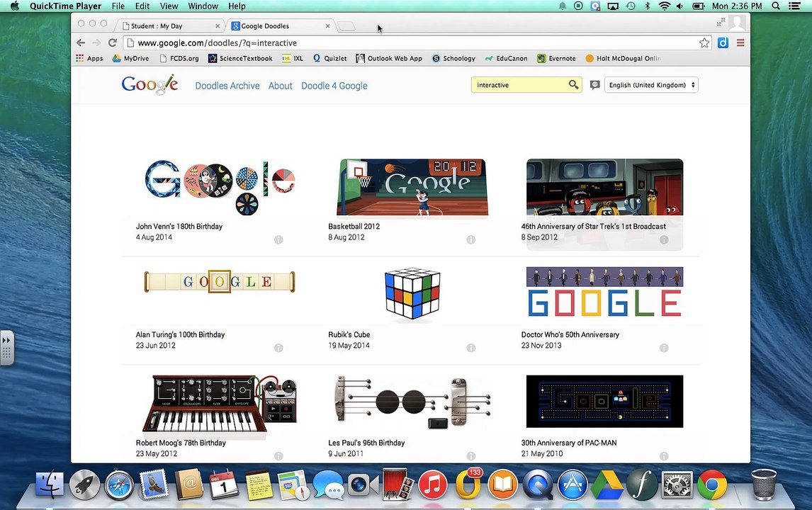Show info for John Venn's 180th Birthday
This screenshot has width=812, height=510.
[x=278, y=239]
